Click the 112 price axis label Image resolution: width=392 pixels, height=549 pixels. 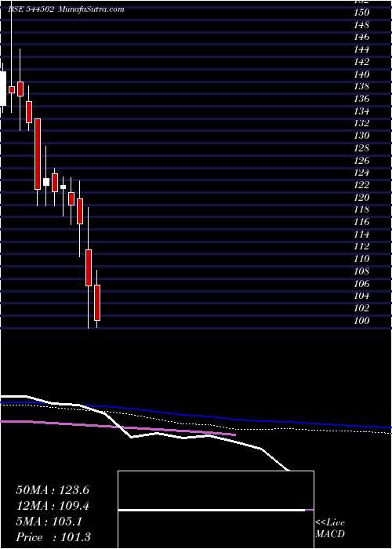(x=361, y=246)
